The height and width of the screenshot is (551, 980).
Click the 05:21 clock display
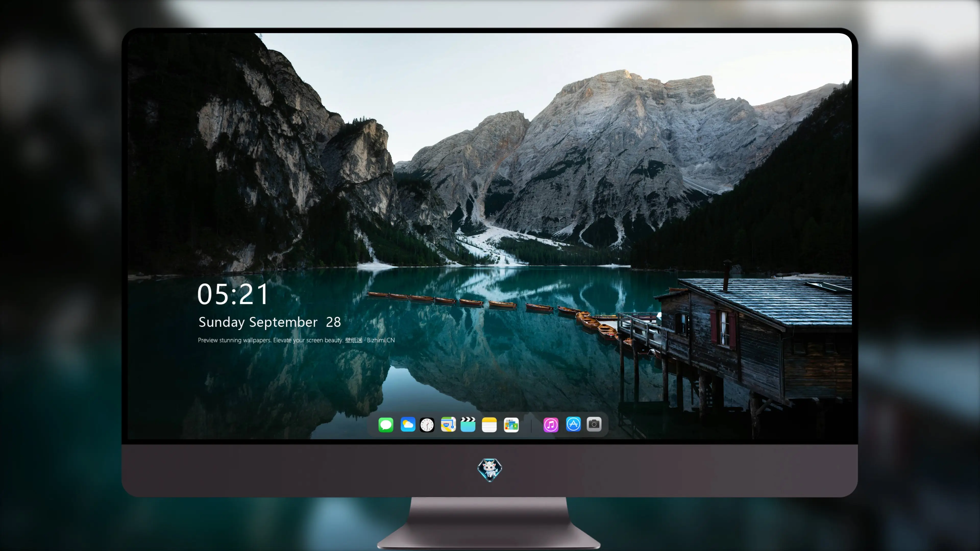(x=233, y=294)
